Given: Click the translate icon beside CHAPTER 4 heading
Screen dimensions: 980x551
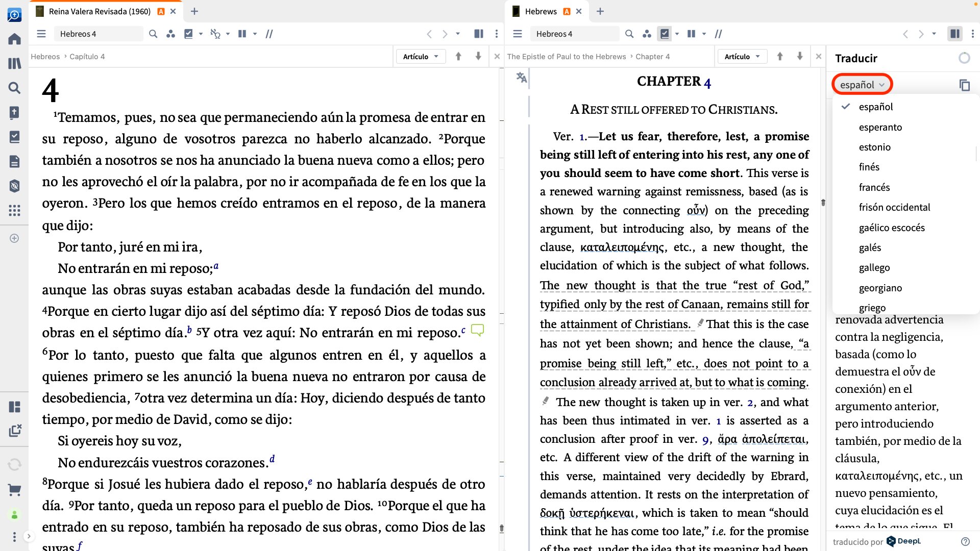Looking at the screenshot, I should point(521,78).
